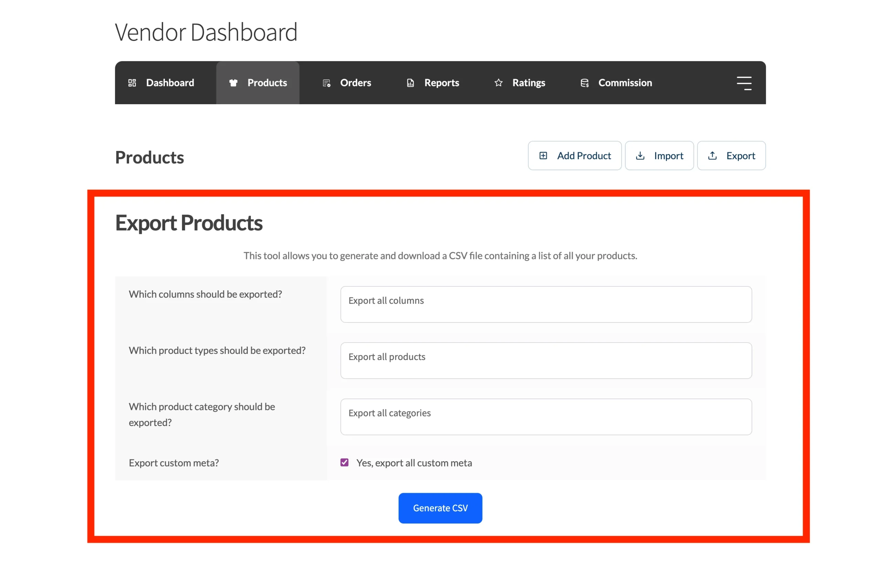Click the Generate CSV button
Viewport: 881px width, 588px height.
(x=440, y=508)
